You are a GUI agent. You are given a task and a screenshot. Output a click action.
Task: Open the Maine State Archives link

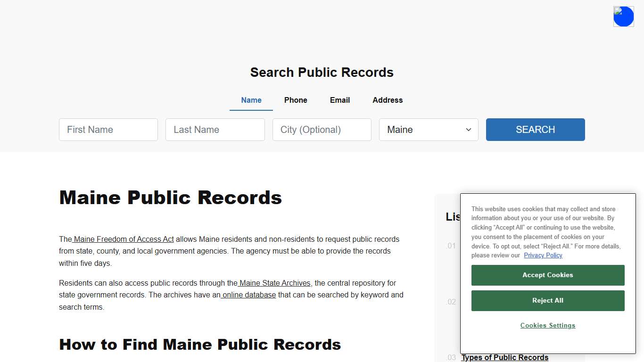pyautogui.click(x=274, y=283)
